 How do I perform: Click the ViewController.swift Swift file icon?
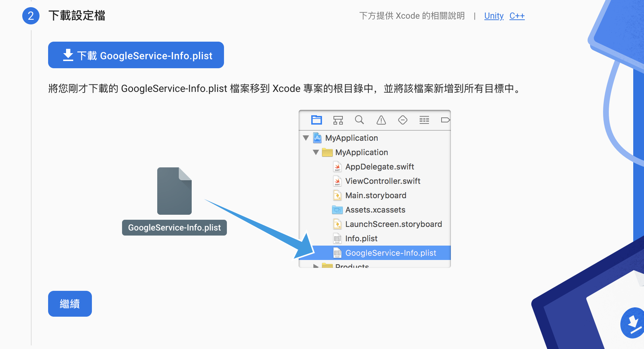[337, 181]
